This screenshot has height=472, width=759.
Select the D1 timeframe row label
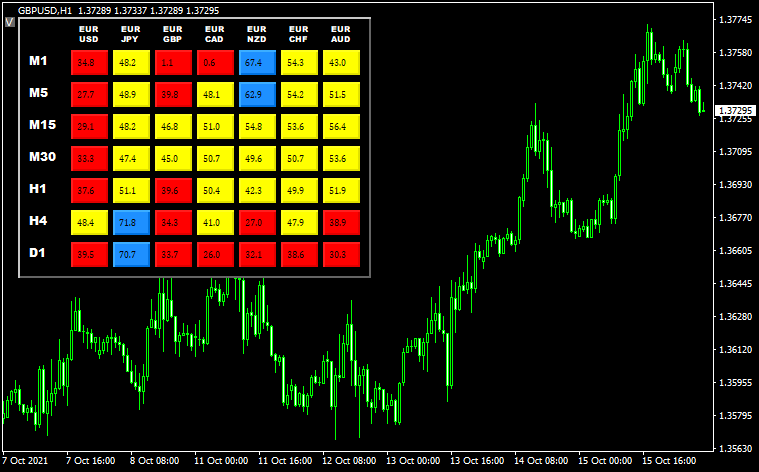point(37,254)
